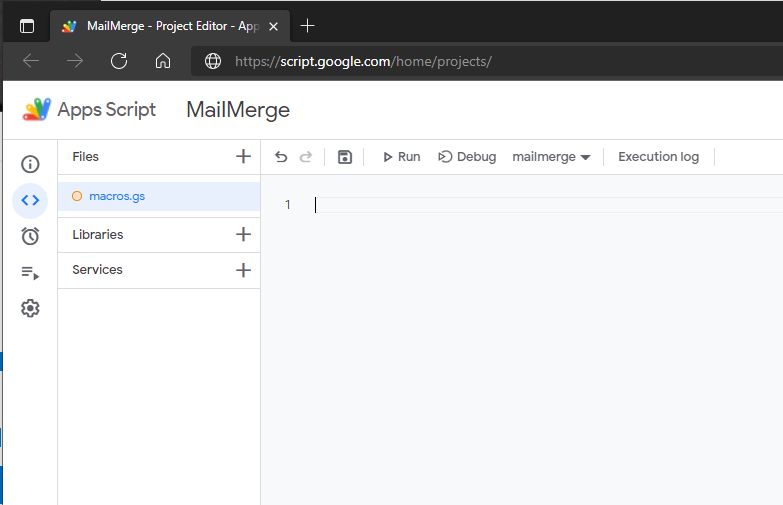Click the Redo arrow in editor toolbar
Viewport: 783px width, 505px height.
click(x=306, y=157)
